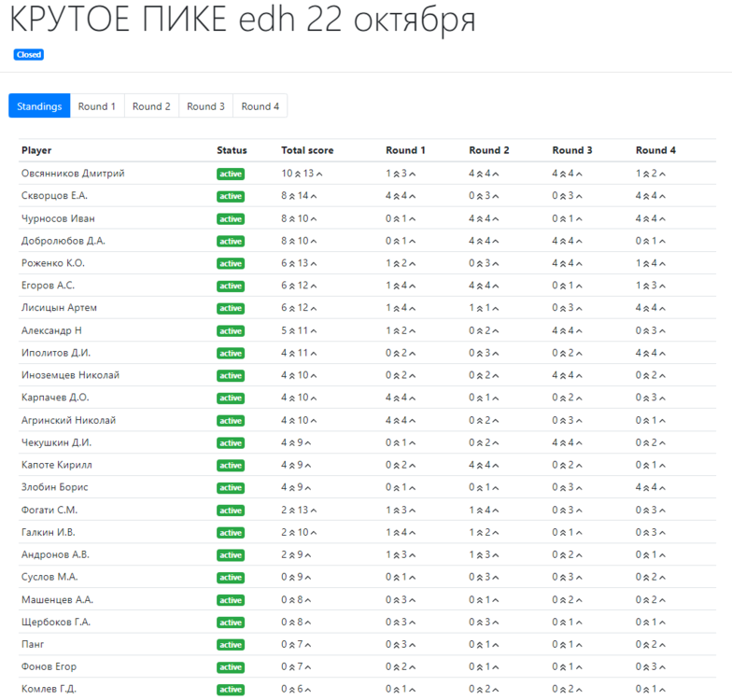
Task: Click single chevron icon in Роженко К.О. Round 4
Action: [664, 263]
